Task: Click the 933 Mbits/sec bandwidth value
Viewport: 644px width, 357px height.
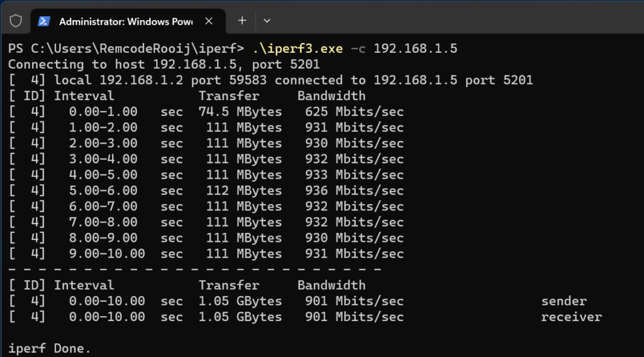Action: click(353, 174)
